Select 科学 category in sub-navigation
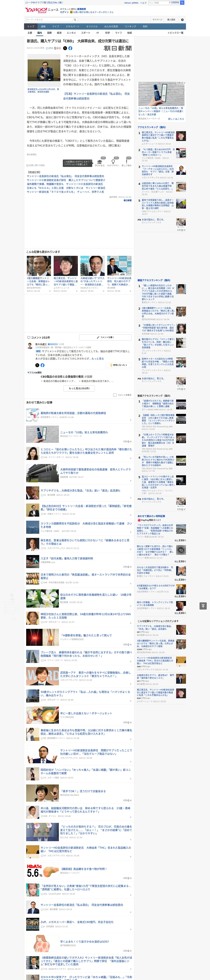 (x=107, y=33)
